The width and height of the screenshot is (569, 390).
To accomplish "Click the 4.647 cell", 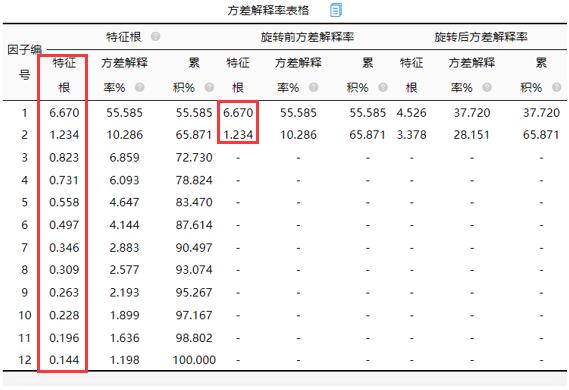I will (x=124, y=202).
